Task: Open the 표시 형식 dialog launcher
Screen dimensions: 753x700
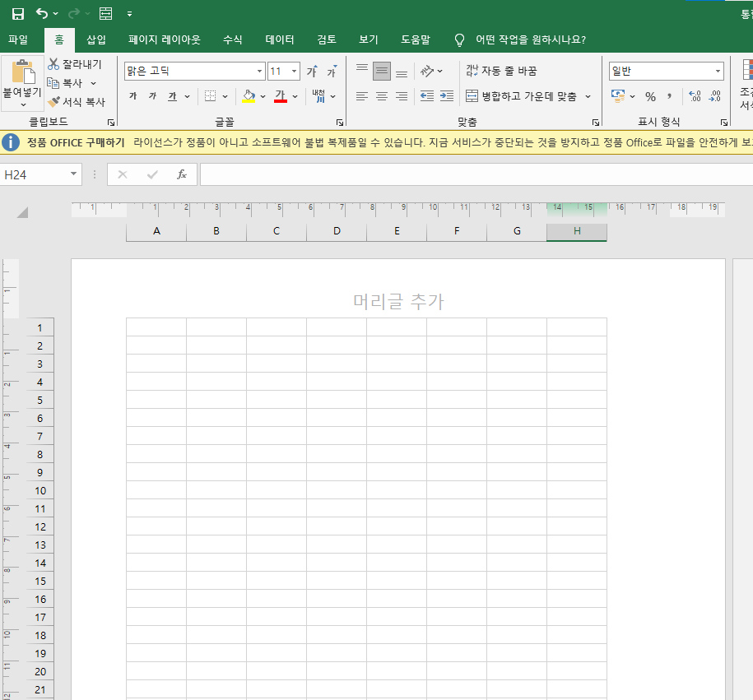Action: click(724, 123)
